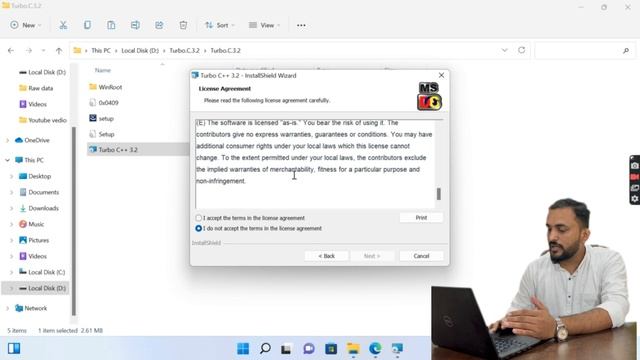This screenshot has height=360, width=640.
Task: Open the View dropdown menu
Action: [x=264, y=25]
